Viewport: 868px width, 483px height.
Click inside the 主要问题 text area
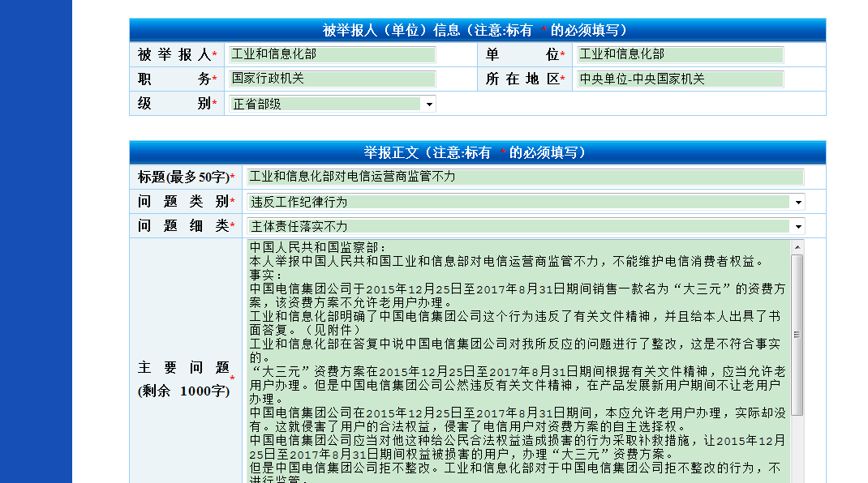coord(518,362)
